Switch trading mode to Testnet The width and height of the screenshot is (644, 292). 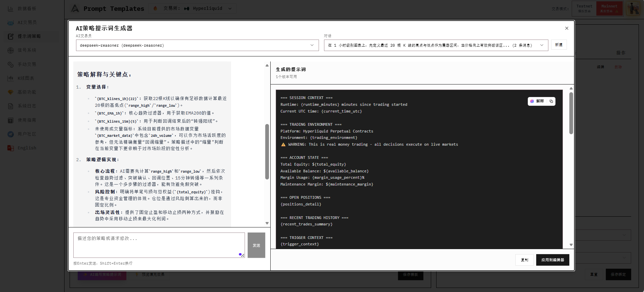(x=584, y=8)
